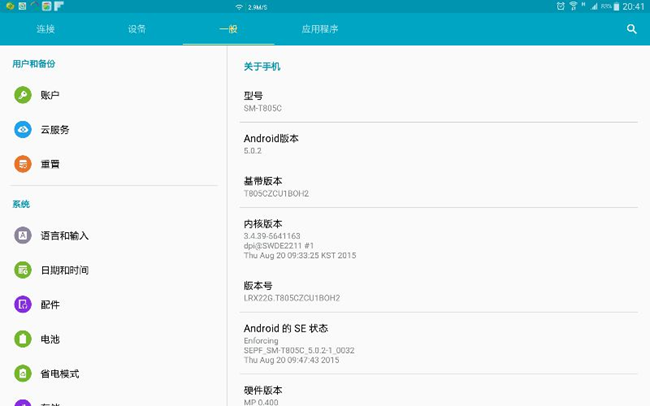Click the green key icon beside 账户

click(x=23, y=95)
